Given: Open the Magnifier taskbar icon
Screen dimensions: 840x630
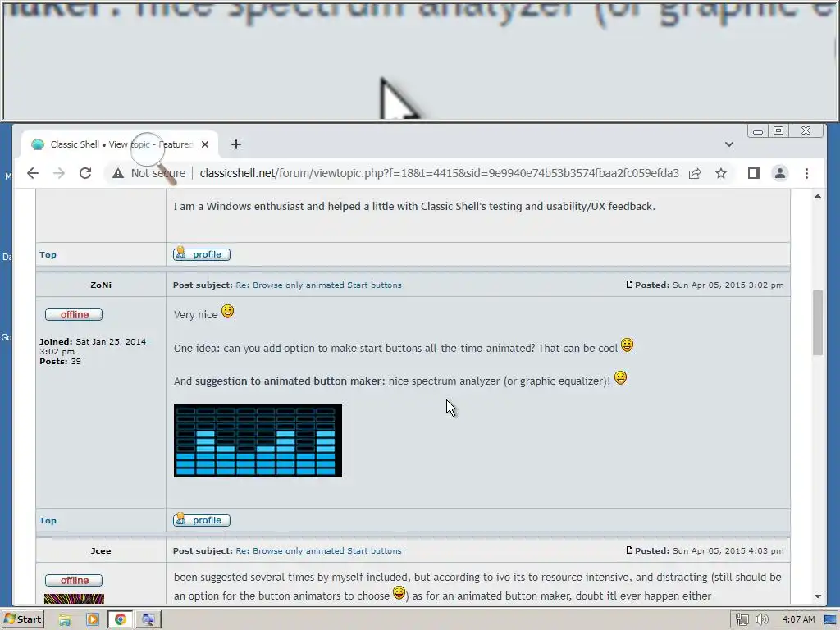Looking at the screenshot, I should (148, 620).
